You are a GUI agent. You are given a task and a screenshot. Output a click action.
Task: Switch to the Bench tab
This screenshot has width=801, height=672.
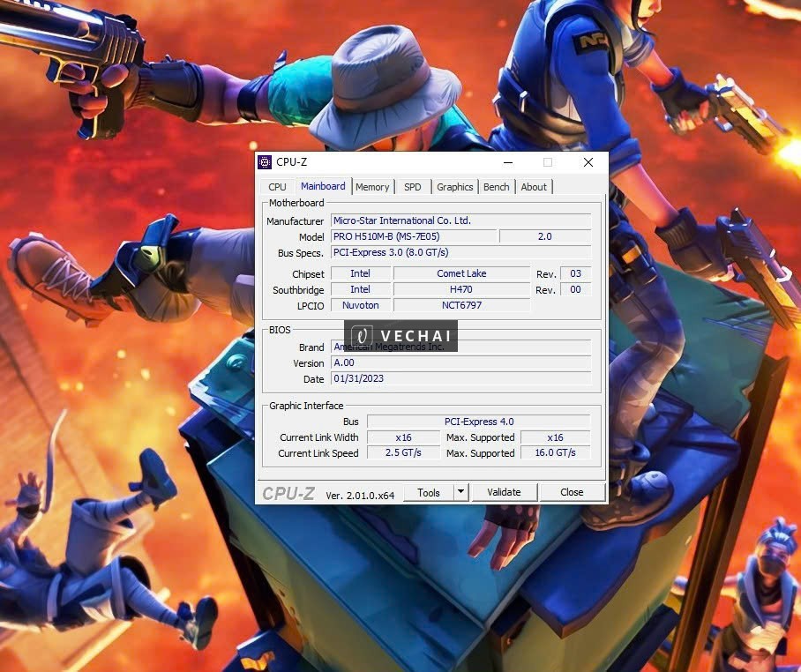(x=496, y=186)
